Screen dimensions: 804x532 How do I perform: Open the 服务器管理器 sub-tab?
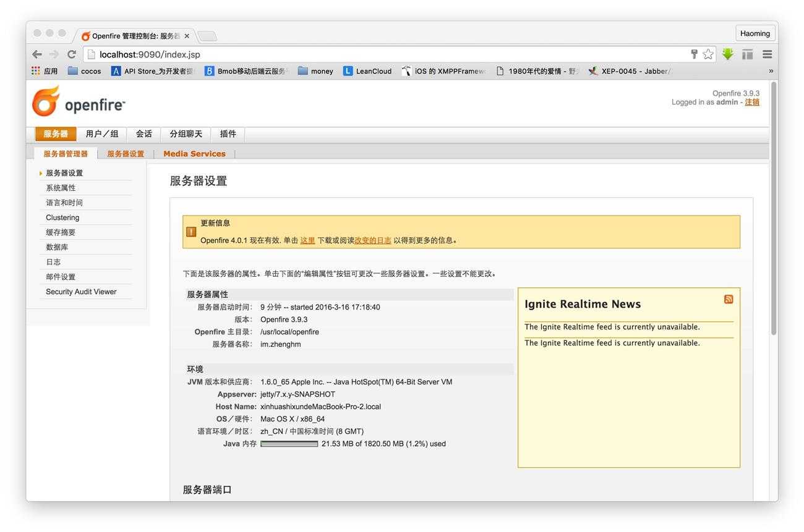pyautogui.click(x=66, y=154)
